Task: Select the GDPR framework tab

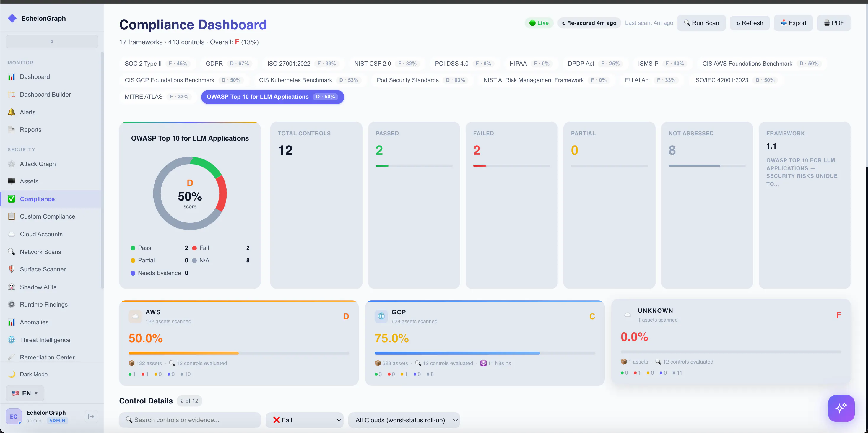Action: (x=228, y=64)
